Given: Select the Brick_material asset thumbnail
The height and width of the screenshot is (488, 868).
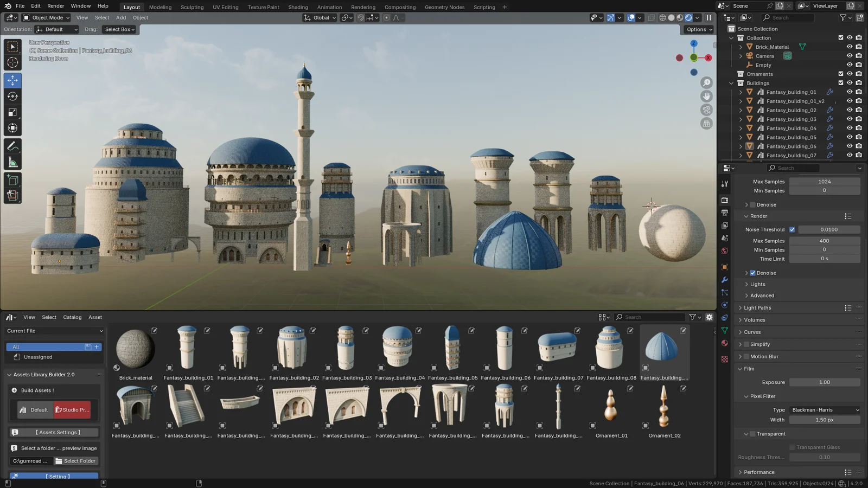Looking at the screenshot, I should click(x=135, y=350).
